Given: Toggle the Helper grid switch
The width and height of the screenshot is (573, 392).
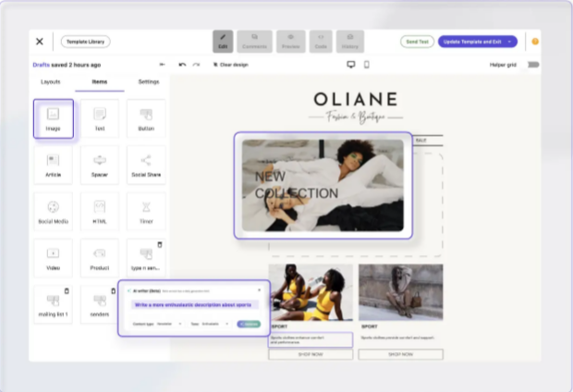Looking at the screenshot, I should pyautogui.click(x=532, y=65).
